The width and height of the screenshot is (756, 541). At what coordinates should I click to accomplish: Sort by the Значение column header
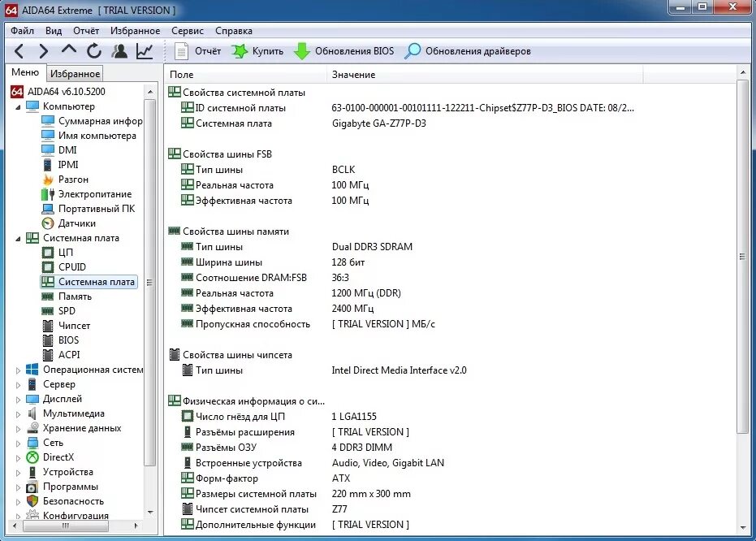click(x=485, y=75)
